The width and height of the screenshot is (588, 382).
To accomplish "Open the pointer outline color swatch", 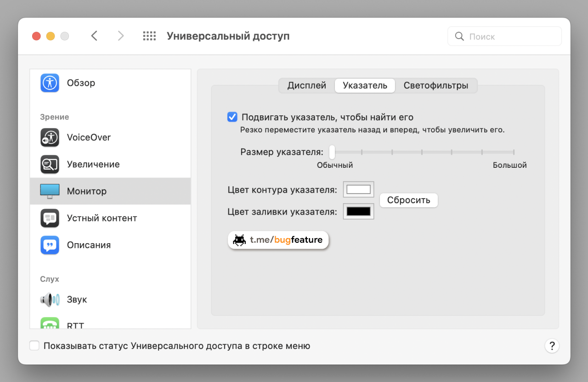I will 358,189.
